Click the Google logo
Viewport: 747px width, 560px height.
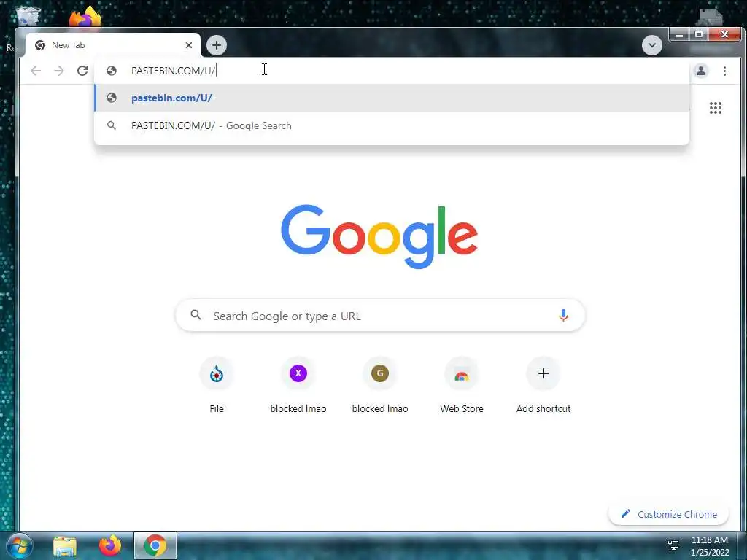tap(379, 236)
